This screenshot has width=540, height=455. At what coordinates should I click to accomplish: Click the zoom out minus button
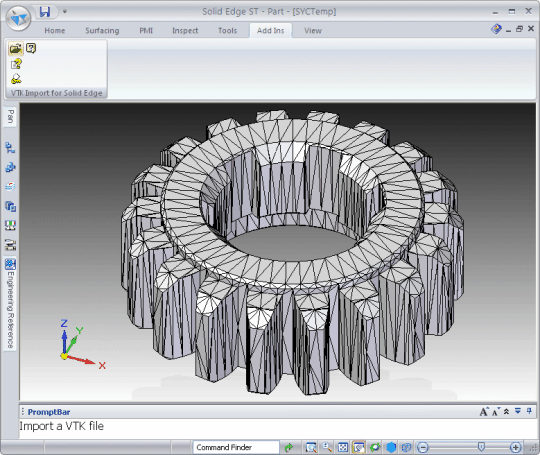[x=423, y=447]
